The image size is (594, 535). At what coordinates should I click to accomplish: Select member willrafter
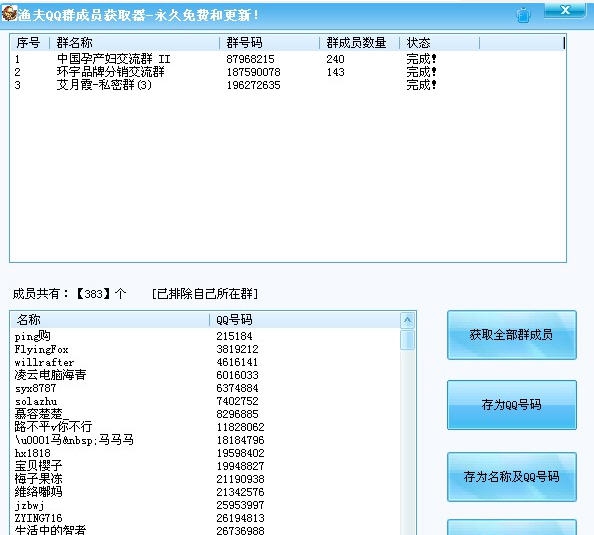coord(44,362)
